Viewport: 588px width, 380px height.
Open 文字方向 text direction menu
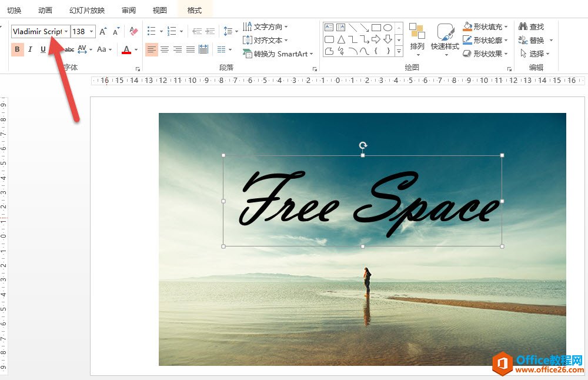coord(265,26)
